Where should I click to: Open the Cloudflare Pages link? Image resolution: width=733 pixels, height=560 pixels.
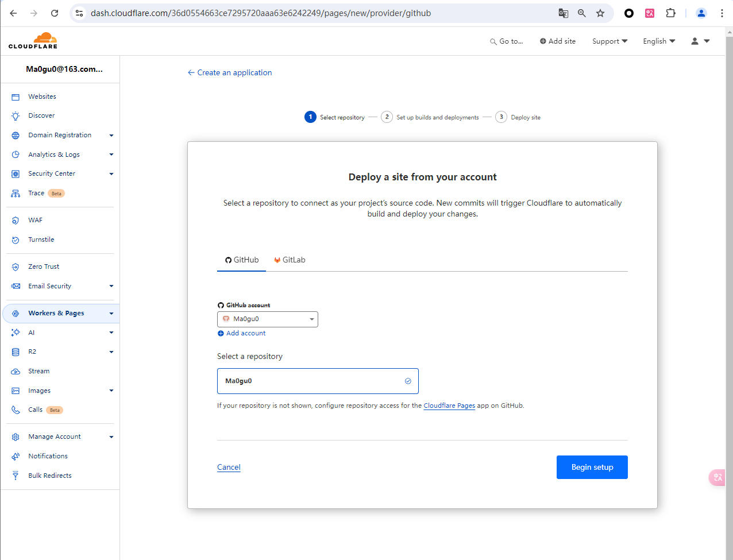coord(449,405)
